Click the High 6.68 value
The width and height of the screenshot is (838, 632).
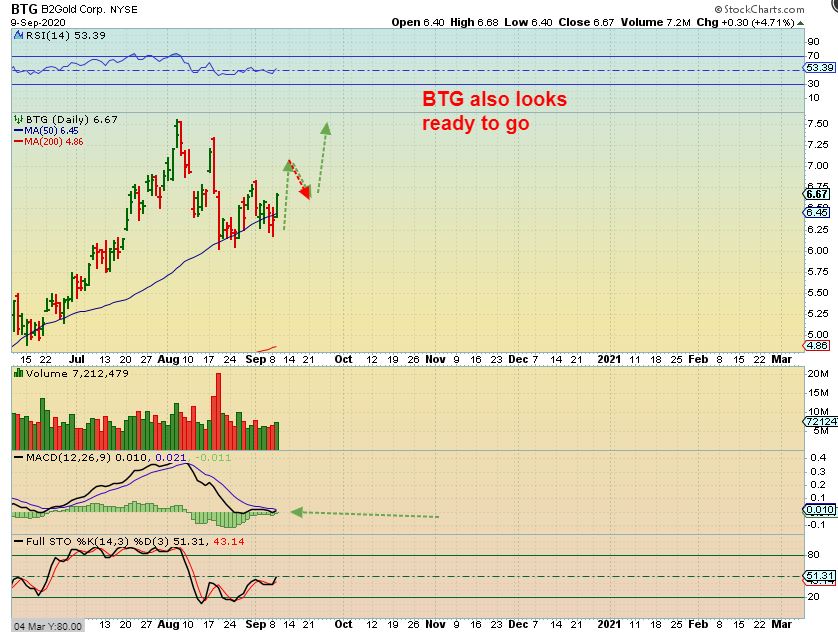(474, 22)
